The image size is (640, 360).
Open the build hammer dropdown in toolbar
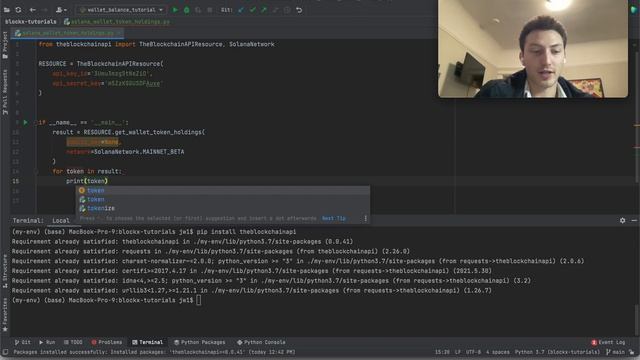61,10
